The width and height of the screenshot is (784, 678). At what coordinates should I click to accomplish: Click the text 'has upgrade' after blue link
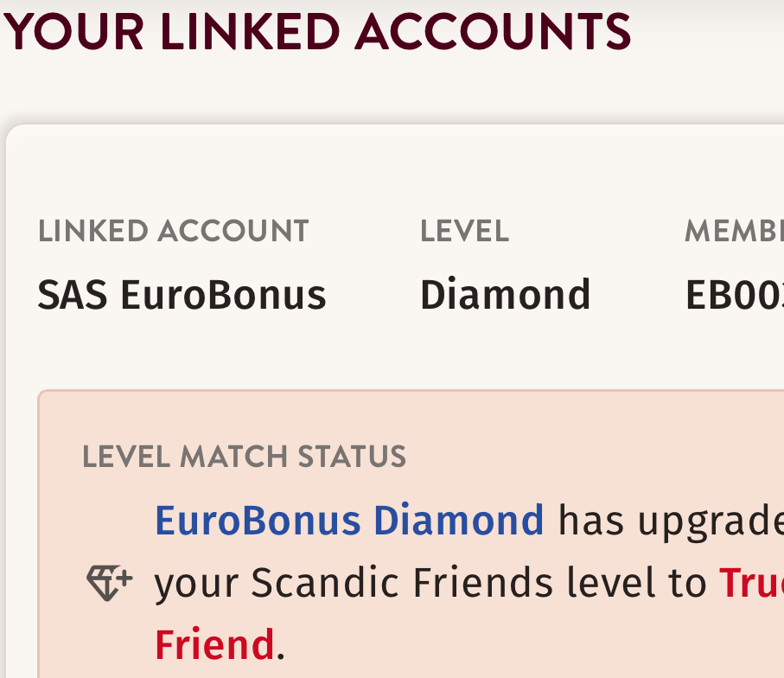pos(671,521)
